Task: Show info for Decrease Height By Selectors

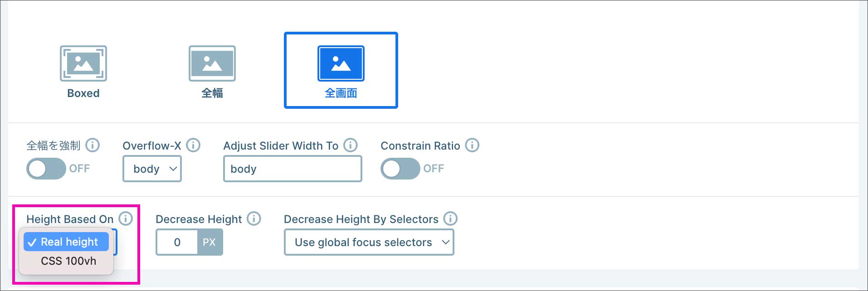Action: (x=450, y=219)
